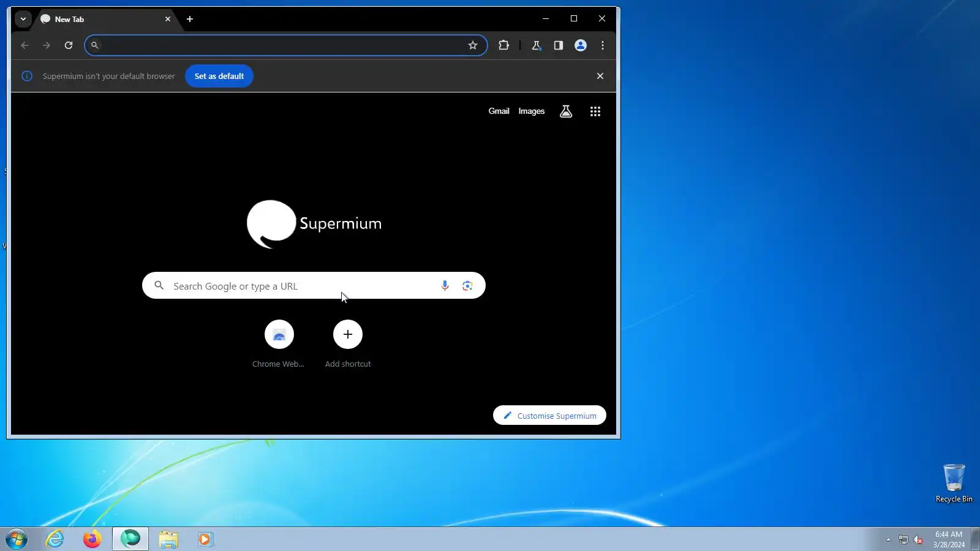Reload the current page
This screenshot has width=980, height=551.
point(69,45)
